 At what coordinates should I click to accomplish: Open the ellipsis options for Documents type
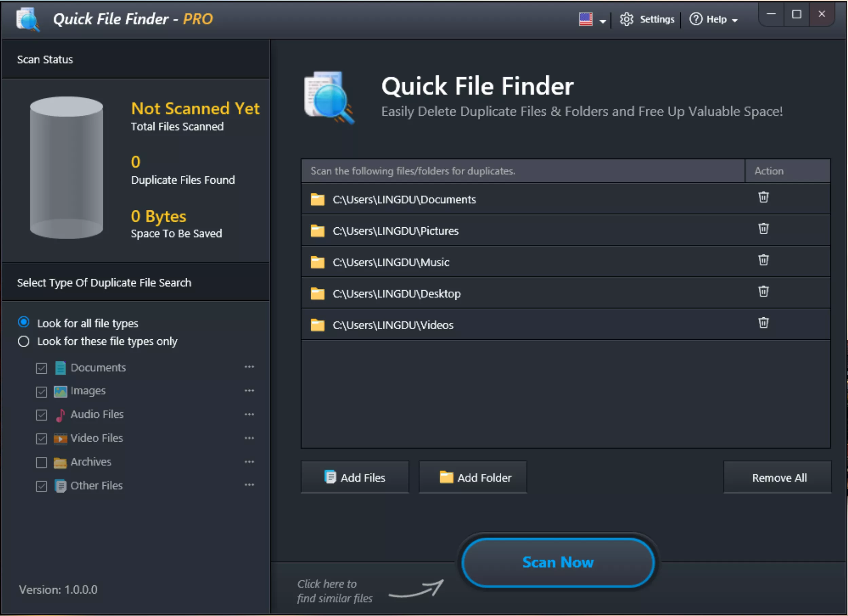[249, 367]
